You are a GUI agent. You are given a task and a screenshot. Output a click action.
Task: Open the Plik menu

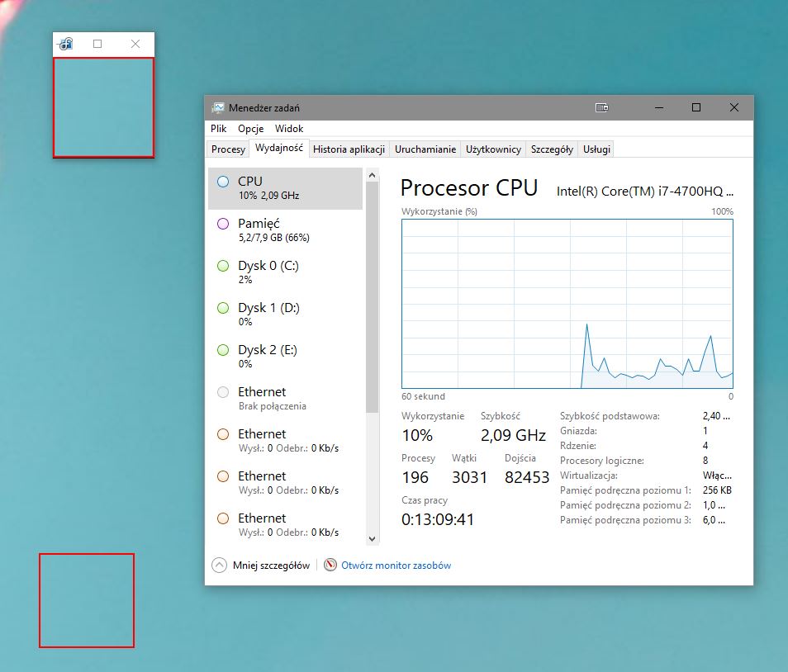(x=219, y=129)
